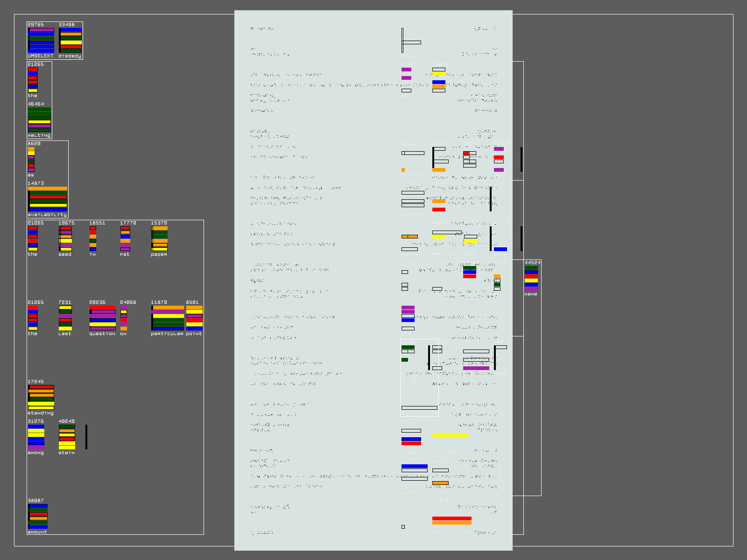This screenshot has width=747, height=560.
Task: Click the glyph numbered 33498
Action: (x=70, y=40)
